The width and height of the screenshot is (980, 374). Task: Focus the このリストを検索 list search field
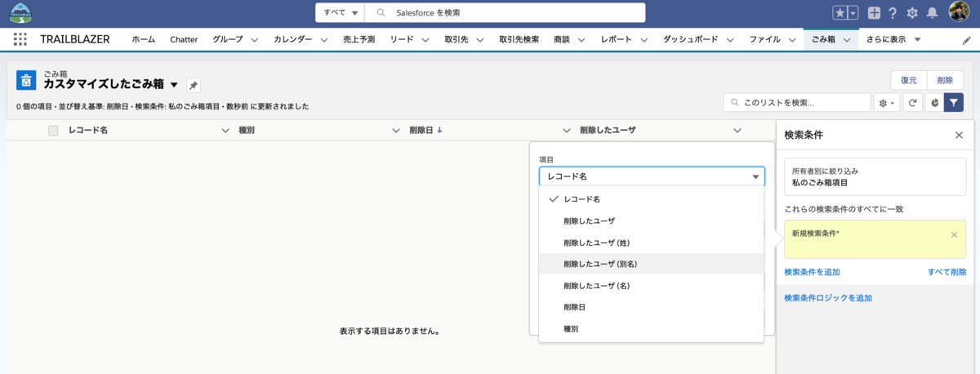click(797, 102)
